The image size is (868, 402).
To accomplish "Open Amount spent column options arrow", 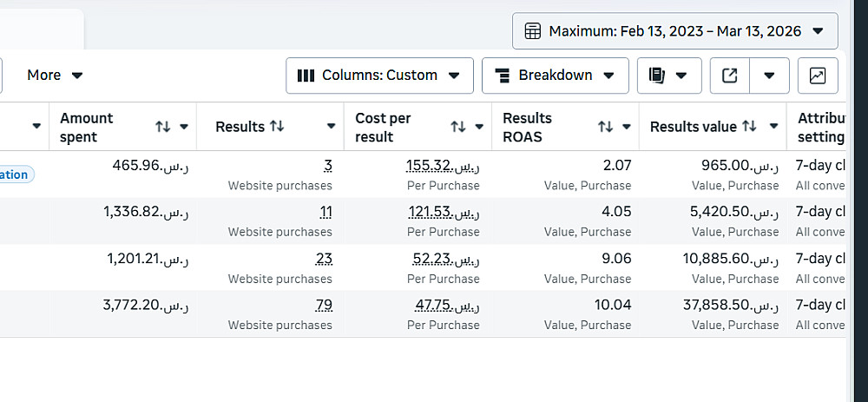I will coord(184,127).
